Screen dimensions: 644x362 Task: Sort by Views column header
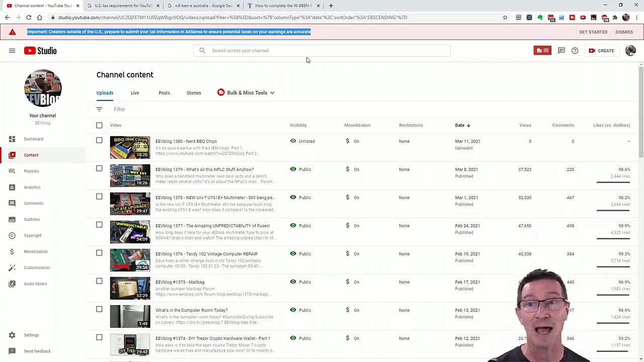(x=525, y=125)
